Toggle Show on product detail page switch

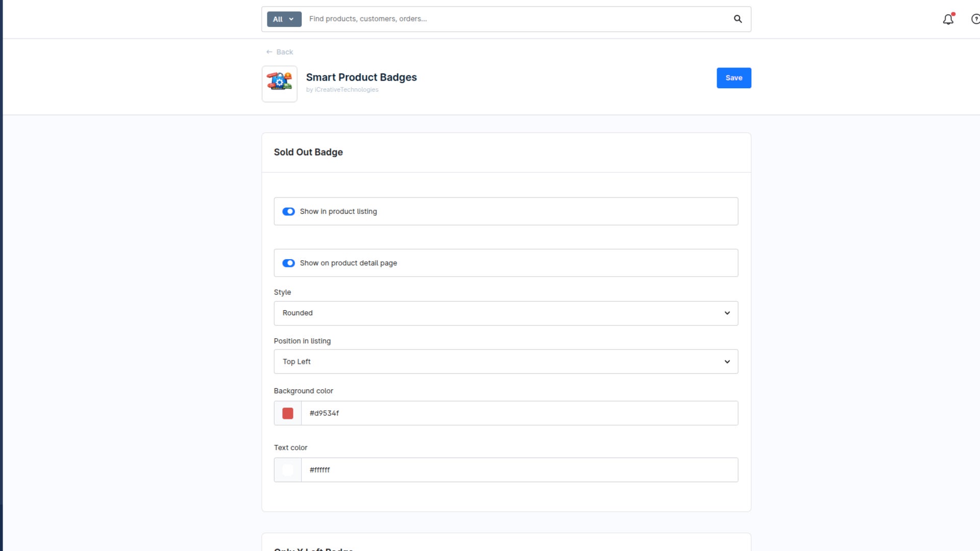coord(288,263)
